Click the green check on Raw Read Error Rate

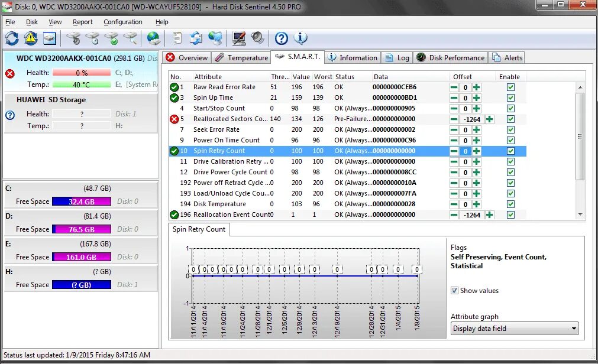tap(174, 87)
